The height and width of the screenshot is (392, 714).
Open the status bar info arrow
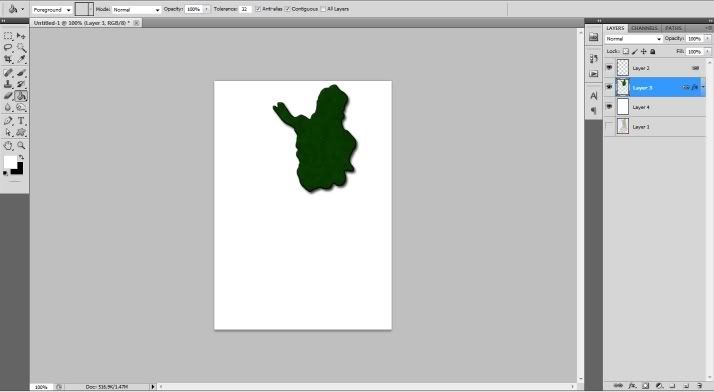pyautogui.click(x=153, y=387)
